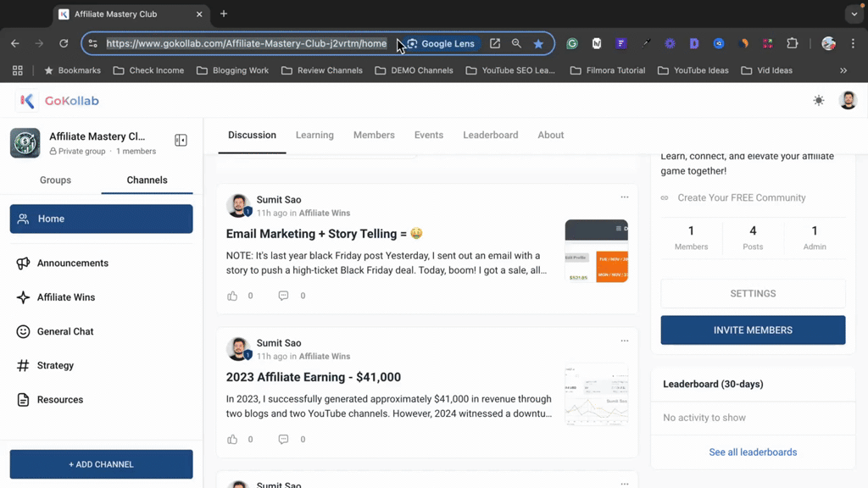
Task: Select the Events tab
Action: (428, 135)
